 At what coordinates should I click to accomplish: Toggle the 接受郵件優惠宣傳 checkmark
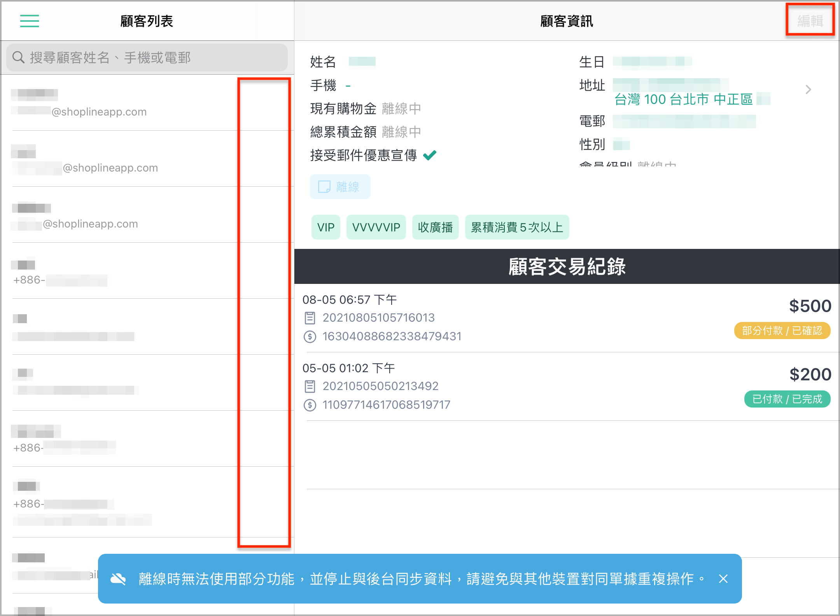430,155
